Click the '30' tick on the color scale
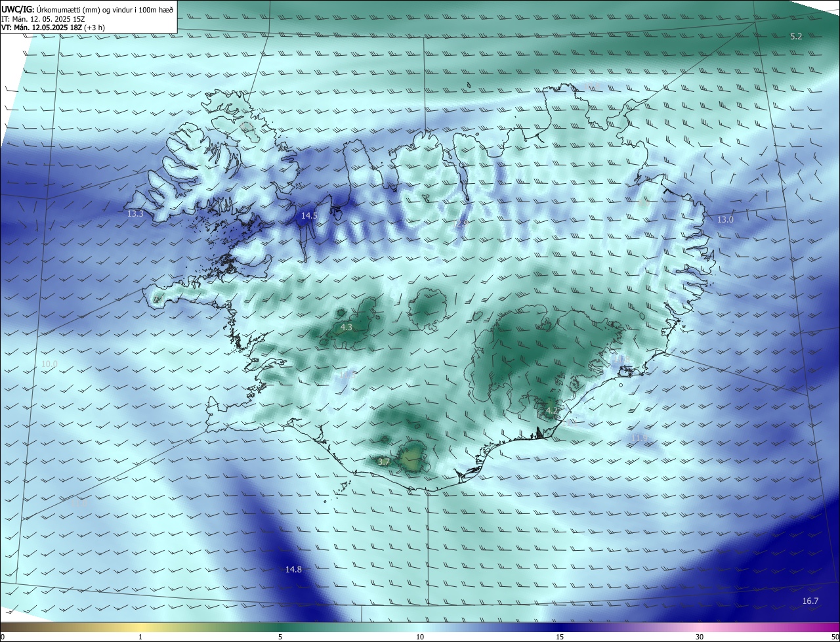Screen dimensions: 840x642 (x=700, y=637)
